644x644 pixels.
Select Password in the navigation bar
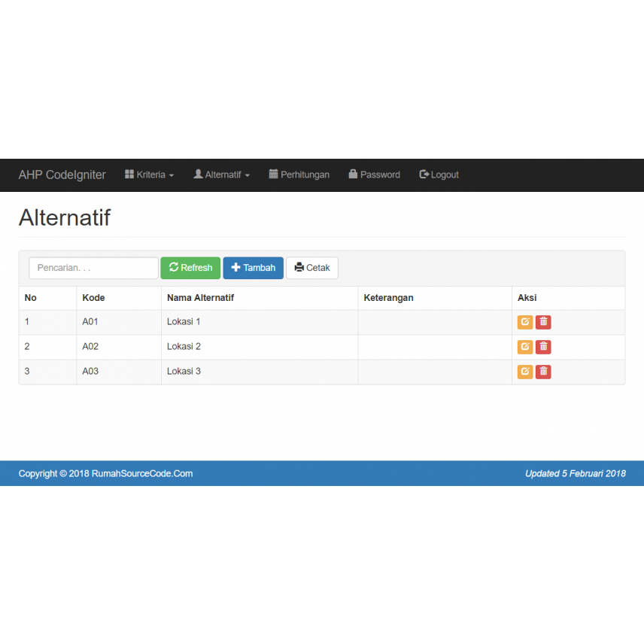pos(374,175)
